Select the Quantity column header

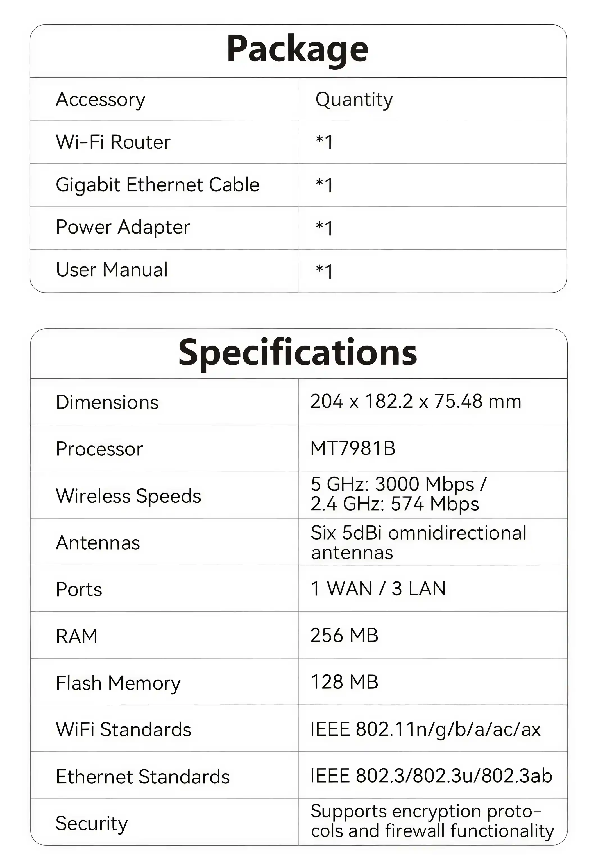pyautogui.click(x=354, y=100)
